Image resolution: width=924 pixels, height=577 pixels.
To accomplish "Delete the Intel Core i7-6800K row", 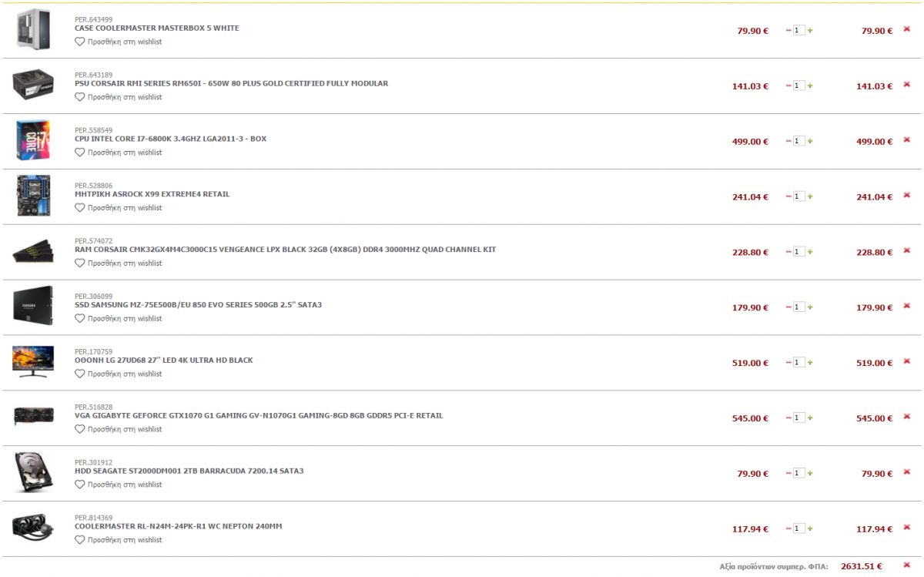I will 906,140.
